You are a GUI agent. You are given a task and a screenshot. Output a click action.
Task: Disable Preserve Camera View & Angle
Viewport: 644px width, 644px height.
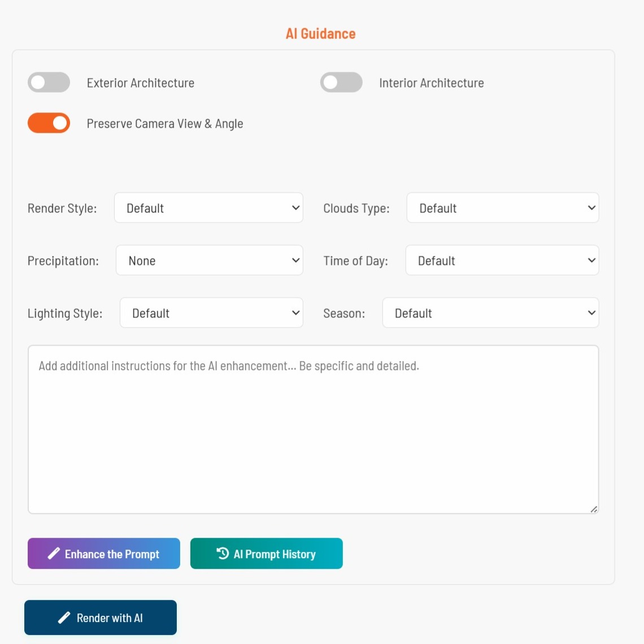[x=49, y=123]
